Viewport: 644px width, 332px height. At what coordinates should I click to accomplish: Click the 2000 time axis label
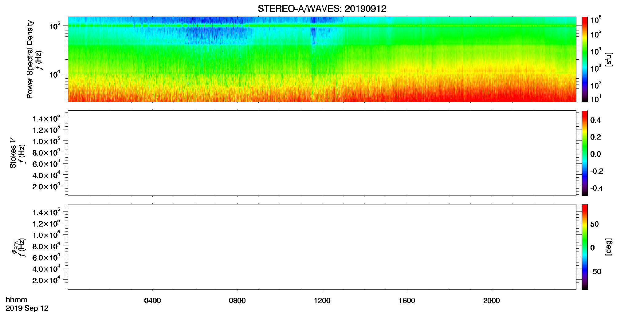click(492, 301)
